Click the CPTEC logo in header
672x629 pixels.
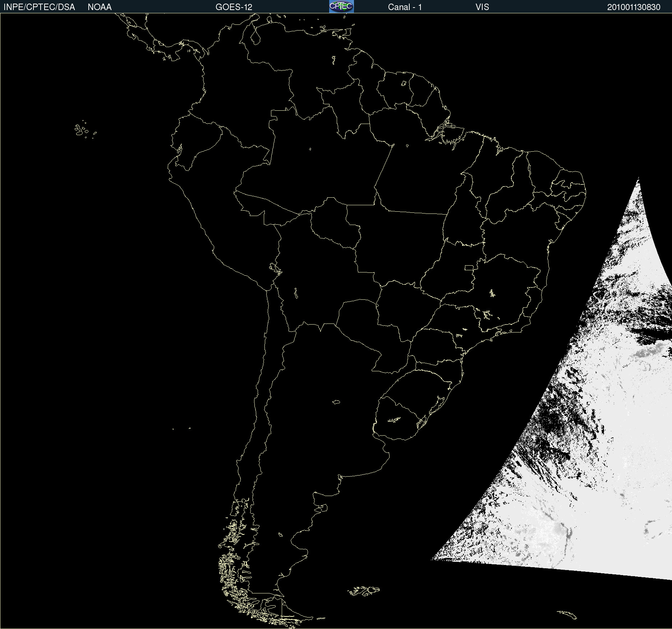click(341, 6)
